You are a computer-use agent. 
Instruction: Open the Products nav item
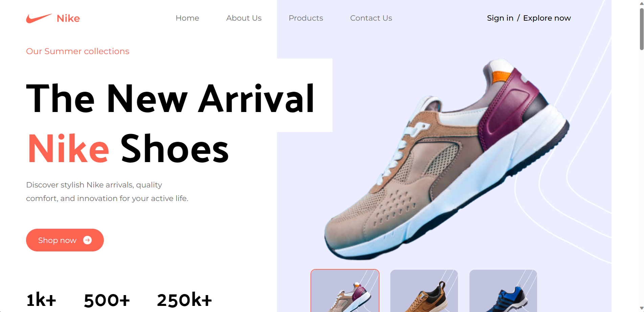point(306,18)
